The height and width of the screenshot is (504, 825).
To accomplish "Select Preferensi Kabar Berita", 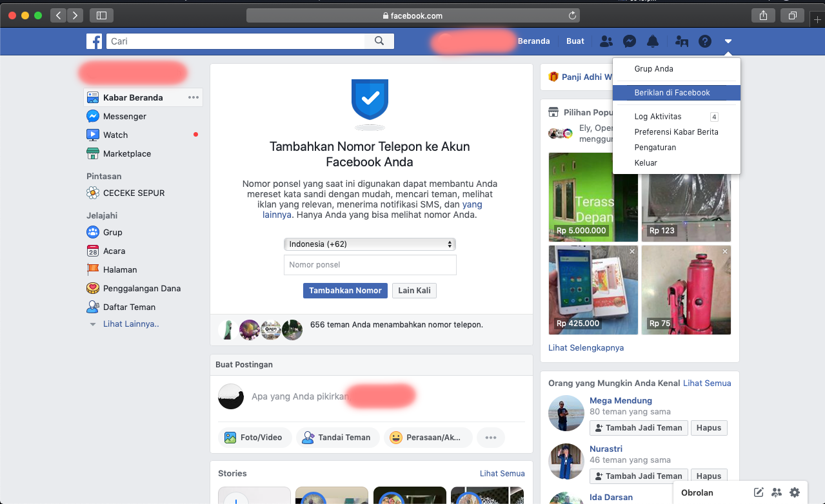I will [677, 132].
